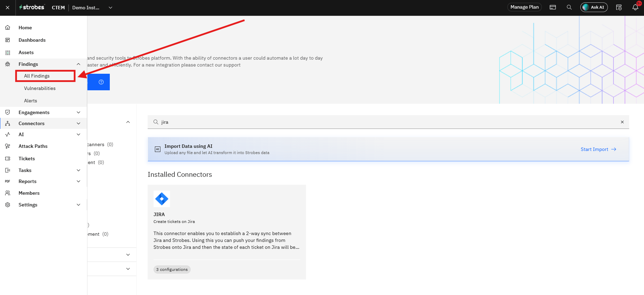This screenshot has width=644, height=295.
Task: Open Attack Paths page
Action: [33, 146]
